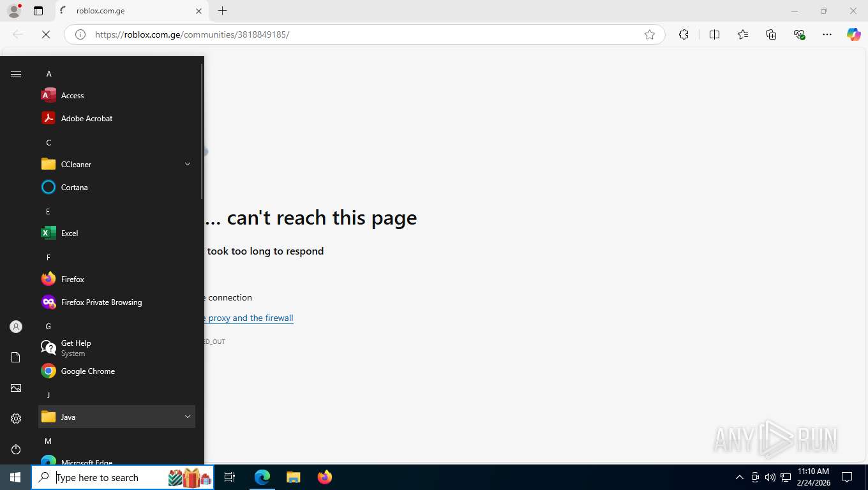Click the Power button in Start
This screenshot has width=868, height=490.
point(16,449)
